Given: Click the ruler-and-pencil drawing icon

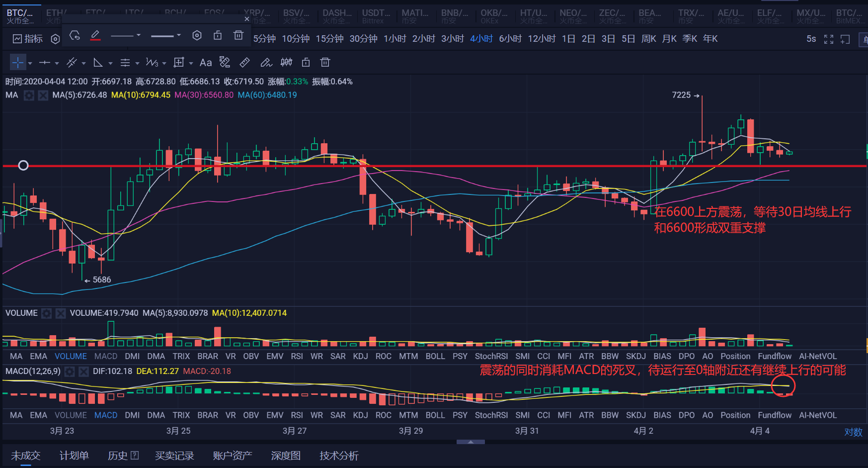Looking at the screenshot, I should pyautogui.click(x=225, y=62).
